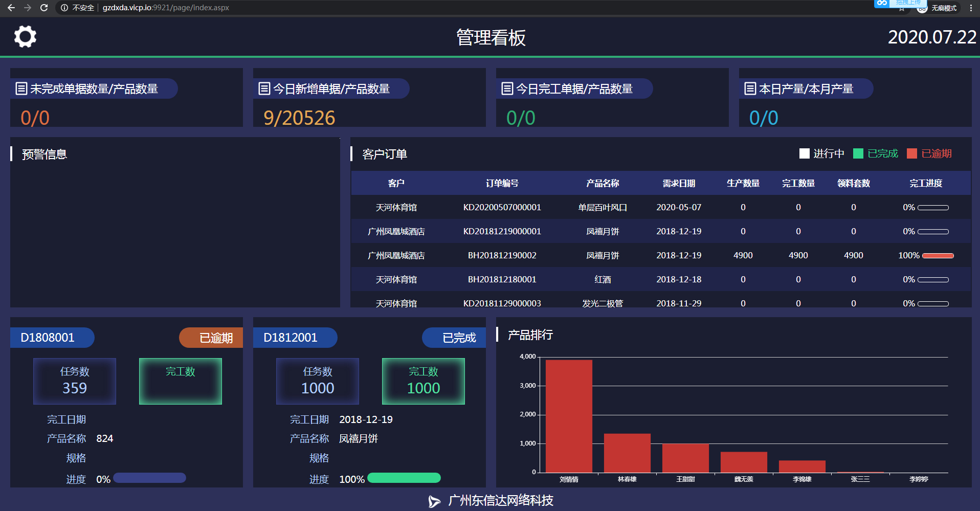The image size is (980, 511).
Task: Click the document icon beside 今日完工单据/产品数量
Action: [x=507, y=88]
